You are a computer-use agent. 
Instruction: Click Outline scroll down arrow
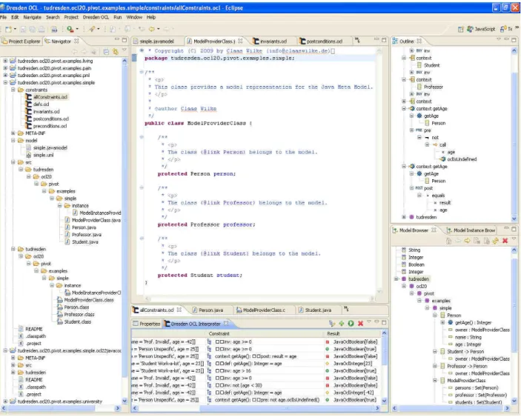click(514, 219)
